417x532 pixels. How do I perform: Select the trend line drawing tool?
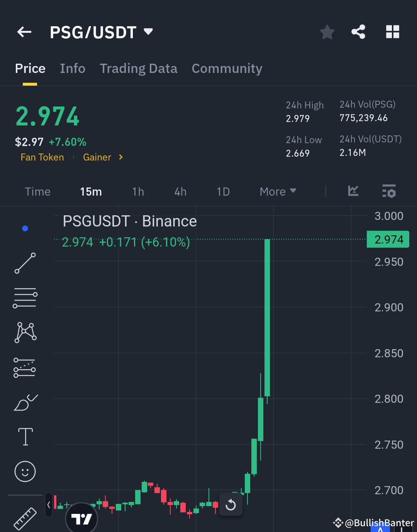pos(25,263)
